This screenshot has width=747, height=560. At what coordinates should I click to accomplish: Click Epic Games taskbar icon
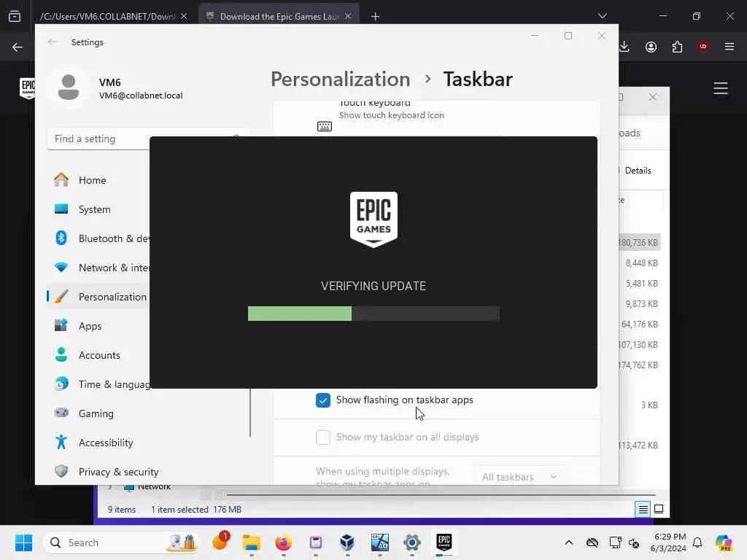(x=444, y=542)
